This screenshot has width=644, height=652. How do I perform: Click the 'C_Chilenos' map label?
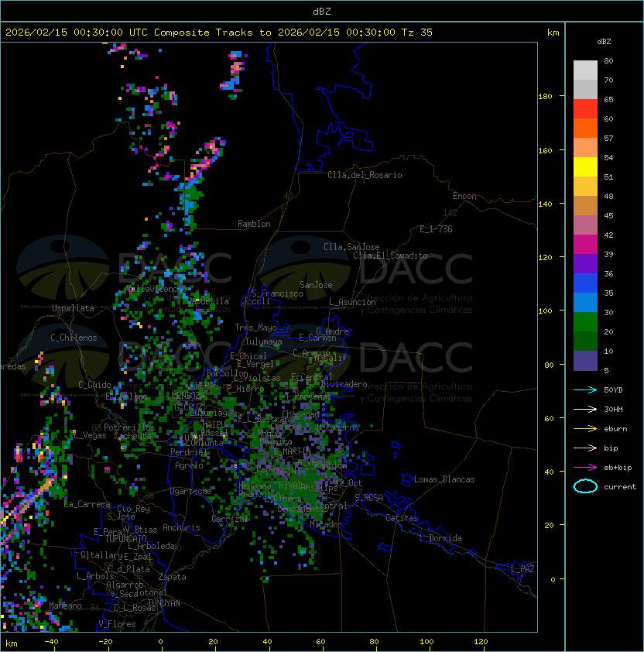[74, 338]
